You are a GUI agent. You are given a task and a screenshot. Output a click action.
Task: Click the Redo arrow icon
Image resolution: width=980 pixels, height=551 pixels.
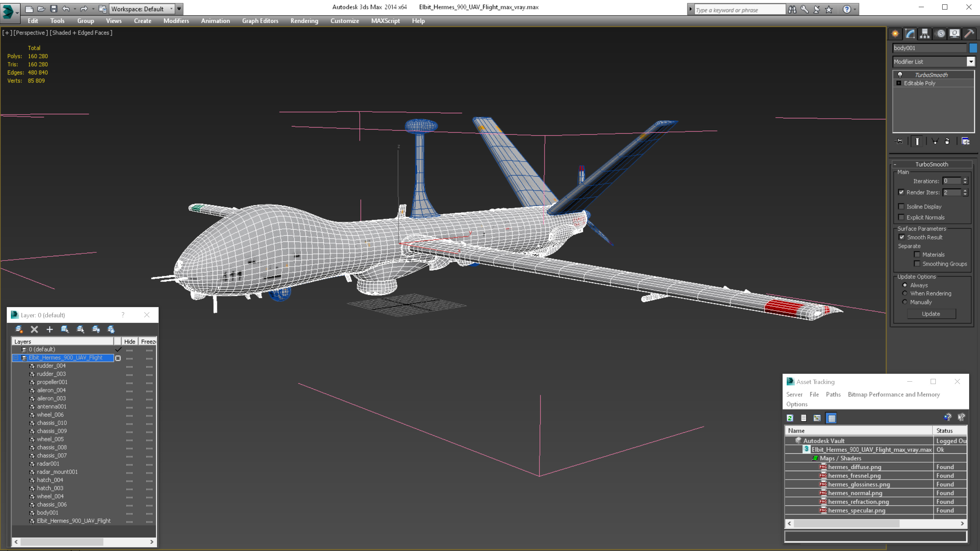84,9
